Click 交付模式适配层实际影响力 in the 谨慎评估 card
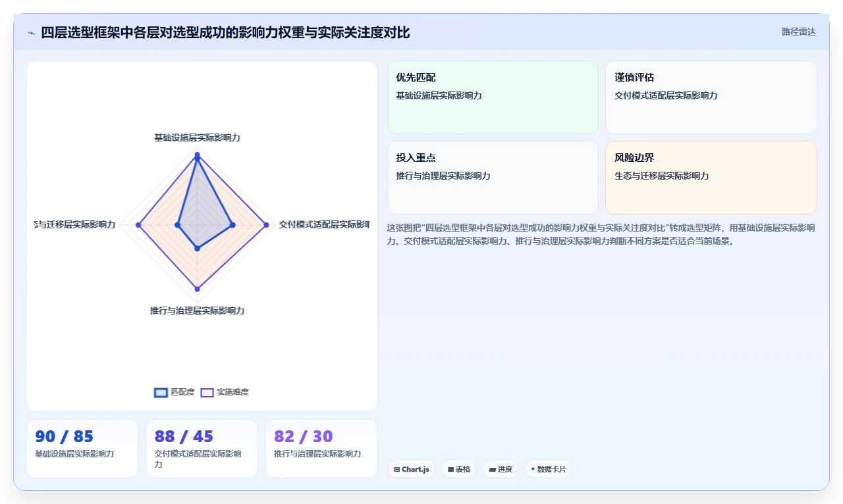 [x=666, y=95]
